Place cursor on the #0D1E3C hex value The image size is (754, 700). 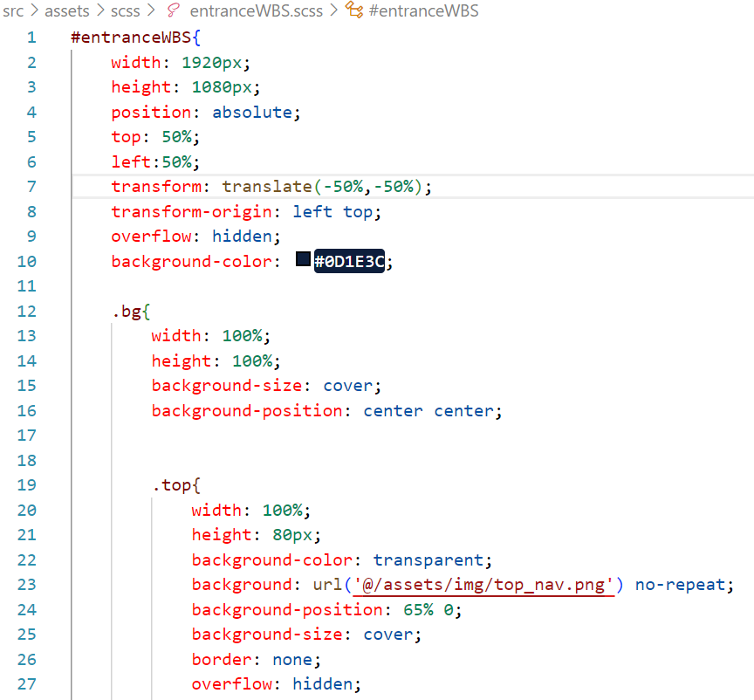pyautogui.click(x=349, y=262)
